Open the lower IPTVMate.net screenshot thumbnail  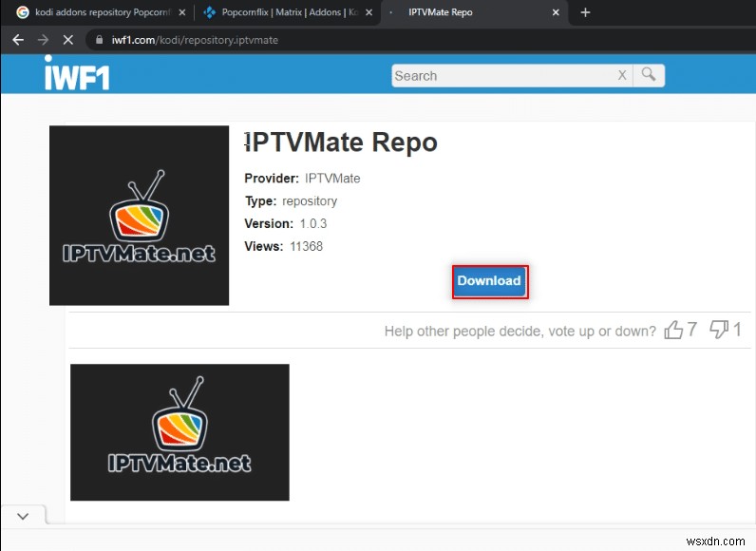(x=180, y=432)
